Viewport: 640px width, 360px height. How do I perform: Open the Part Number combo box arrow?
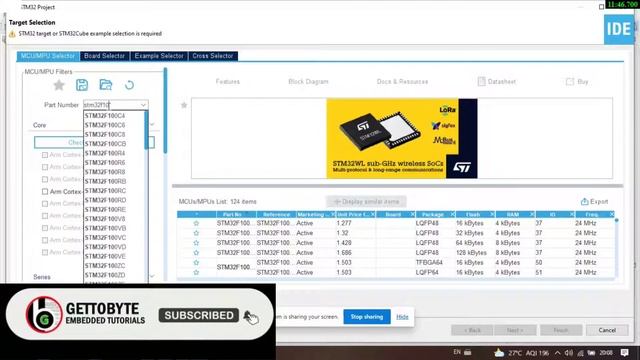pos(143,105)
